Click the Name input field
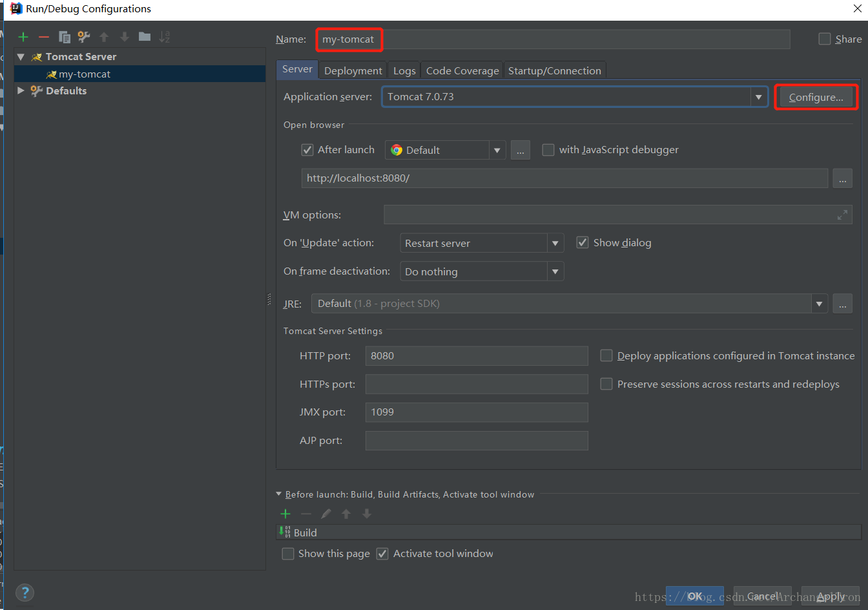868x610 pixels. 553,39
